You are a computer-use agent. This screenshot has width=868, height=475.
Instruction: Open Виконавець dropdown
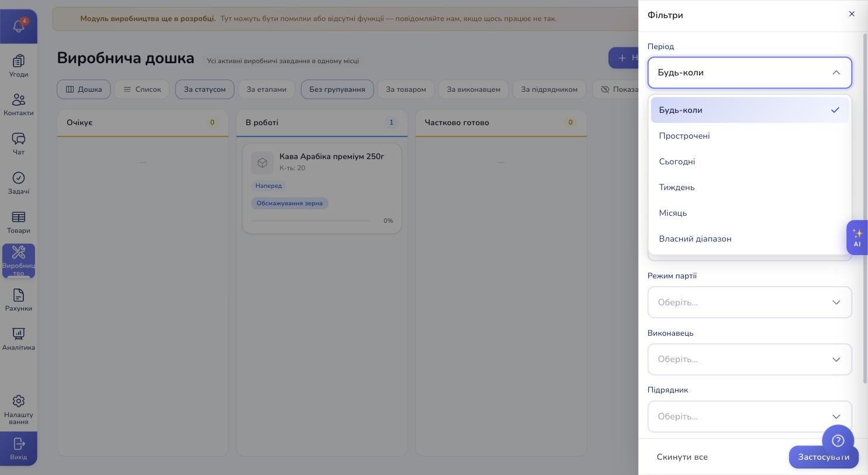coord(750,359)
